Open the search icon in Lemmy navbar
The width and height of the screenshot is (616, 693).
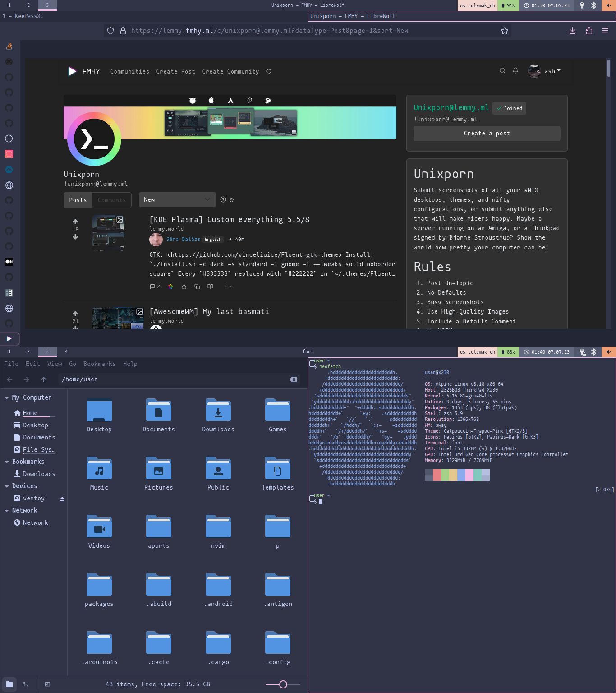[x=502, y=70]
